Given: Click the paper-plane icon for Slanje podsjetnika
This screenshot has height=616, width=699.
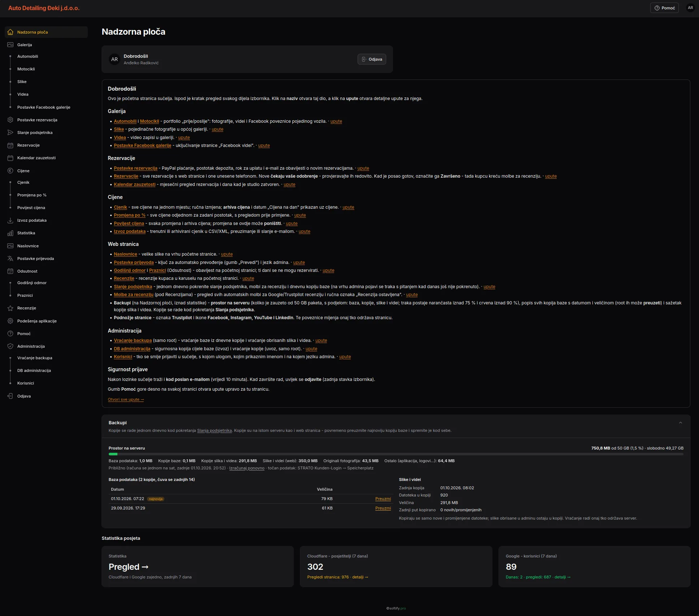Looking at the screenshot, I should click(10, 133).
